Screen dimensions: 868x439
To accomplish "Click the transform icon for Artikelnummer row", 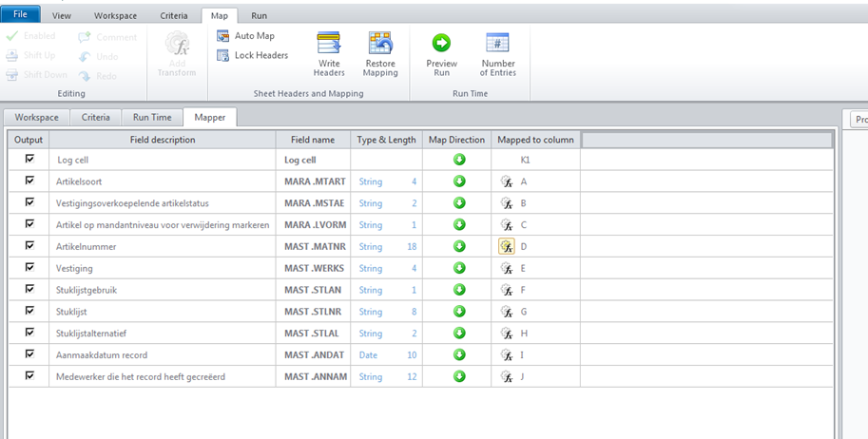I will click(507, 246).
